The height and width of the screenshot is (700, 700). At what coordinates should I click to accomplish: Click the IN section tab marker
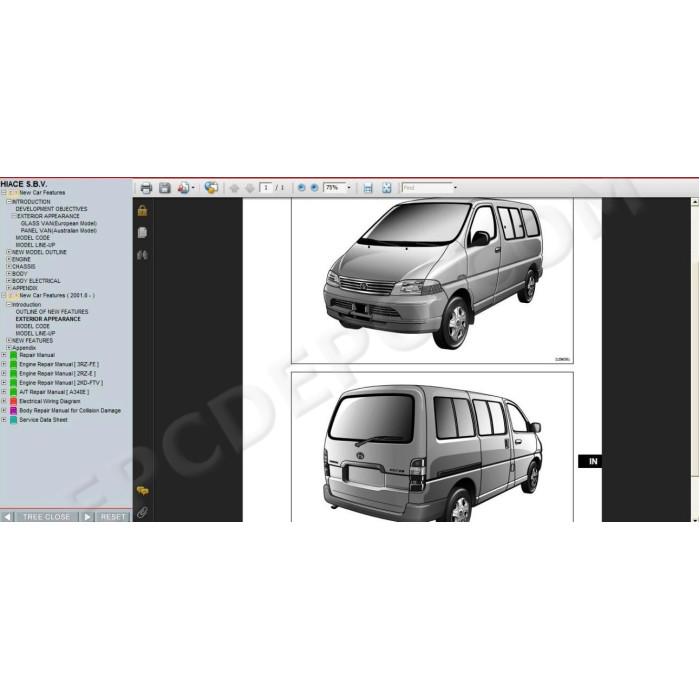click(x=590, y=462)
